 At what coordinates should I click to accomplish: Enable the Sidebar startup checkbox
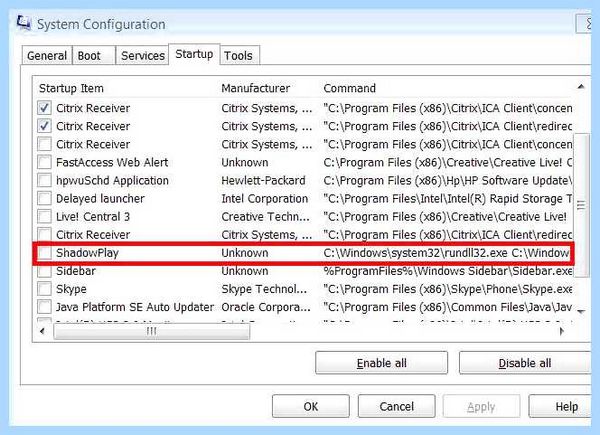44,271
